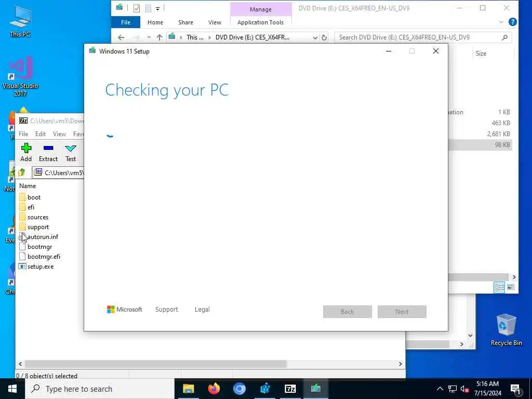Click the Manage contextual tab
532x399 pixels.
tap(261, 9)
